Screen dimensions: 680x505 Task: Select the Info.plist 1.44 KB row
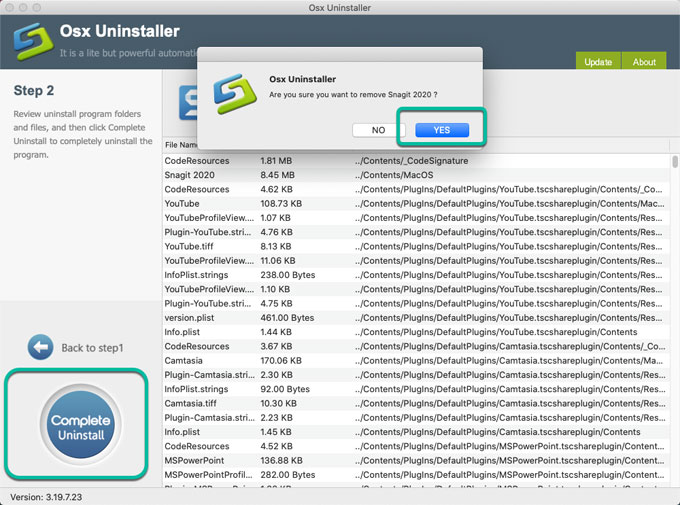pyautogui.click(x=416, y=332)
